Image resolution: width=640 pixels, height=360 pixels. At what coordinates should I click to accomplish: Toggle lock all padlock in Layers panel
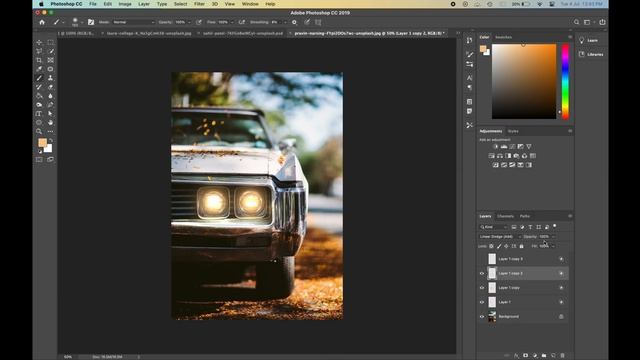521,246
